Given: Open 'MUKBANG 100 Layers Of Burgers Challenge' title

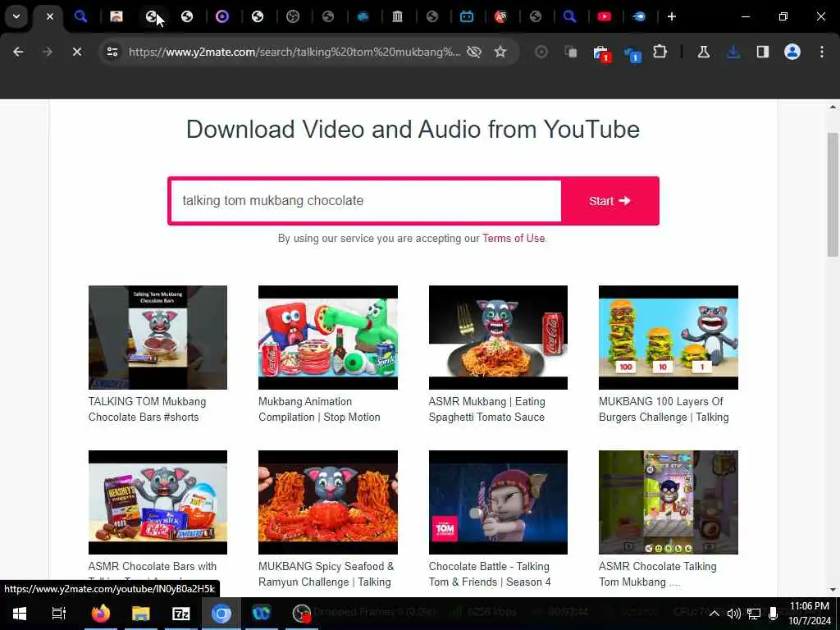Looking at the screenshot, I should coord(664,409).
